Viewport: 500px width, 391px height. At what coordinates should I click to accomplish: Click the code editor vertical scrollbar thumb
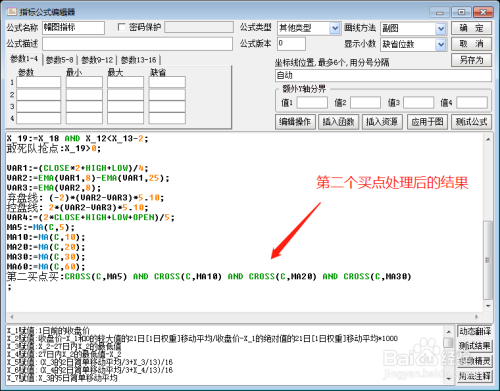488,260
